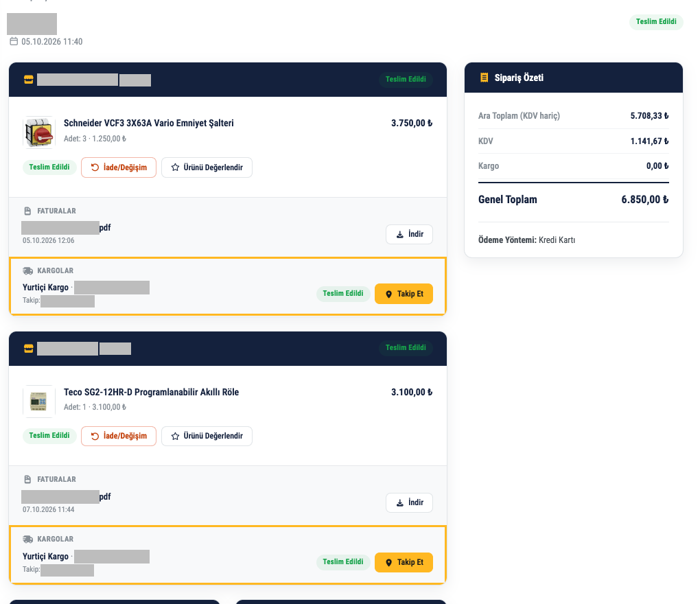Click the document icon beside first FATURALAR
Screen dimensions: 700x604
pos(27,211)
